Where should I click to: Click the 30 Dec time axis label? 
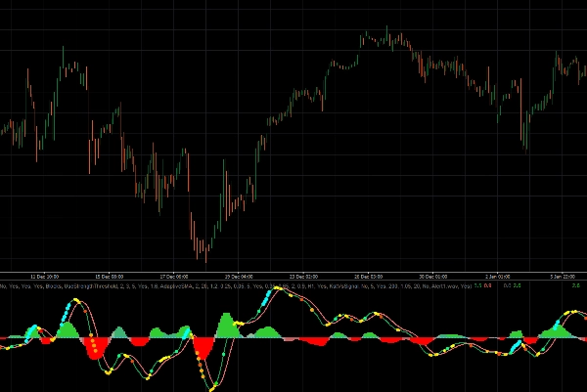(x=432, y=277)
